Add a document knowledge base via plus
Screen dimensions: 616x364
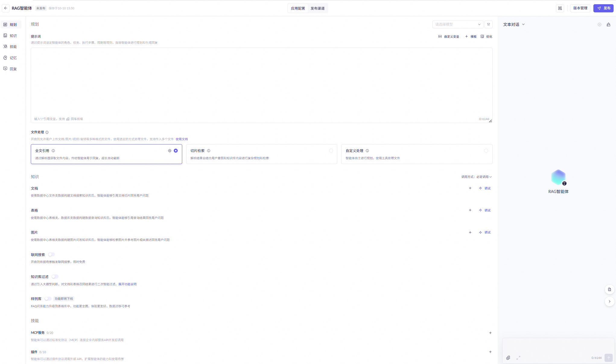click(470, 188)
